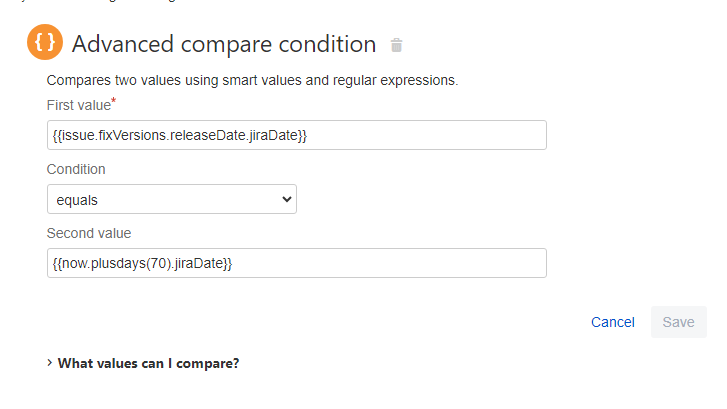This screenshot has width=727, height=409.
Task: Open the Condition dropdown set to equals
Action: (x=172, y=199)
